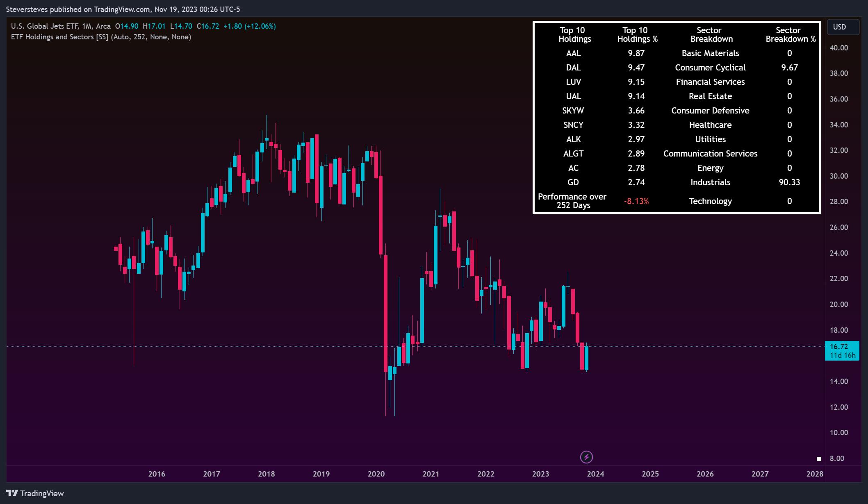868x504 pixels.
Task: Click the 2028 label on time axis
Action: click(814, 474)
